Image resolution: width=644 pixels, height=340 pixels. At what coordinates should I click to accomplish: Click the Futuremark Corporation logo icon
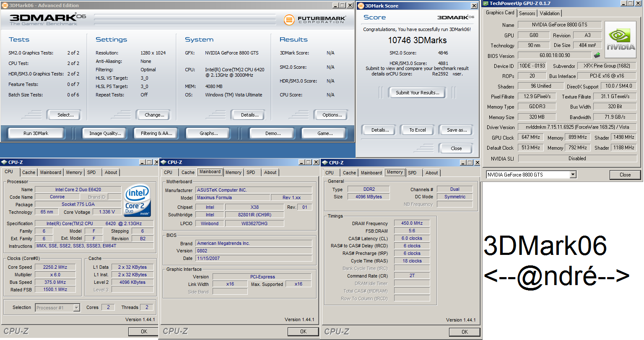[x=289, y=20]
